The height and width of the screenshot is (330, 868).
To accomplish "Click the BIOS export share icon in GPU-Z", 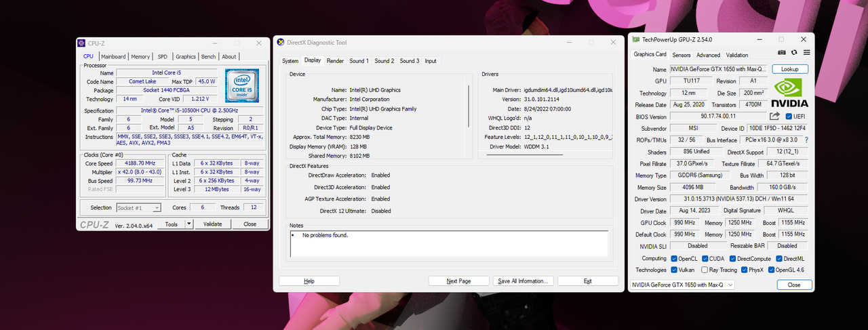I will (774, 117).
